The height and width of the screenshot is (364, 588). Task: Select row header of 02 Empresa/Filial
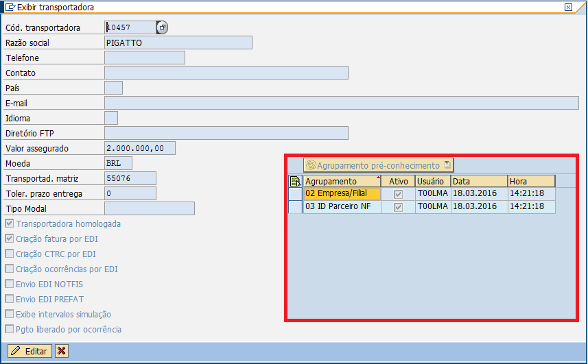point(295,194)
